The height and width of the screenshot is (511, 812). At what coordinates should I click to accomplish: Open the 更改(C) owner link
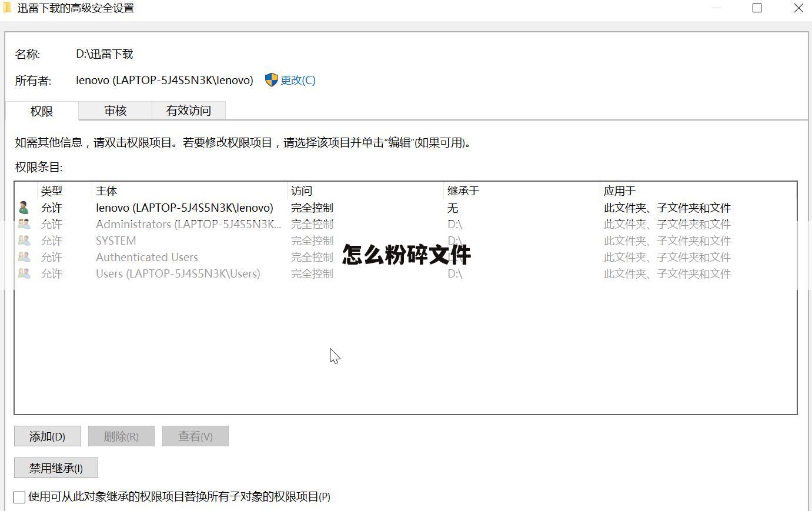point(298,80)
